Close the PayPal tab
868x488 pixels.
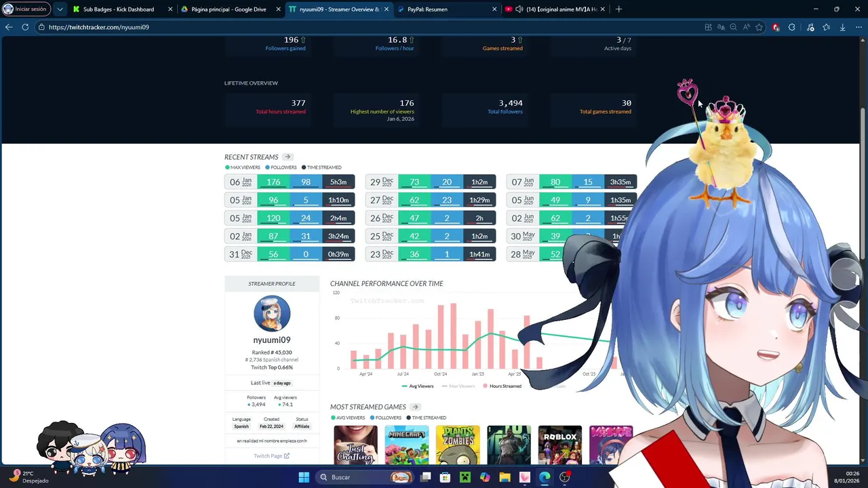494,9
